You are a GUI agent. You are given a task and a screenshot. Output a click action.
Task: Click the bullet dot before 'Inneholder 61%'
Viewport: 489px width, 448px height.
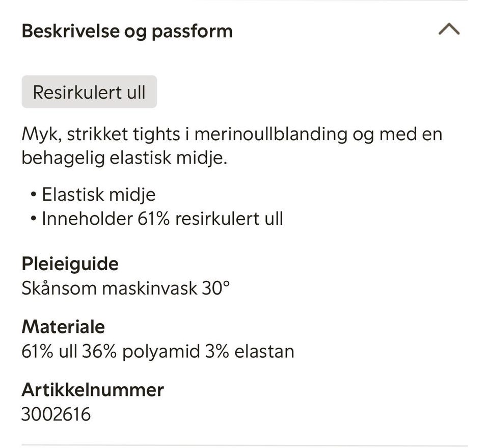pyautogui.click(x=34, y=219)
